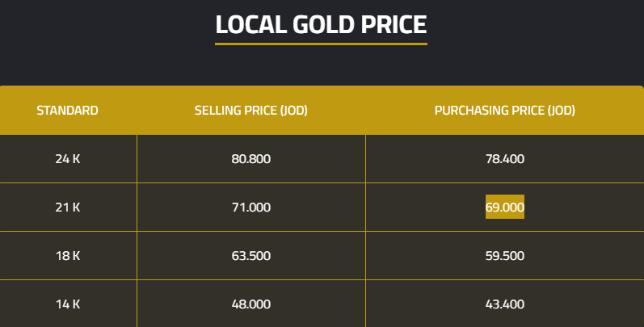Click the PURCHASING PRICE (JOD) column header
The image size is (644, 327).
504,111
